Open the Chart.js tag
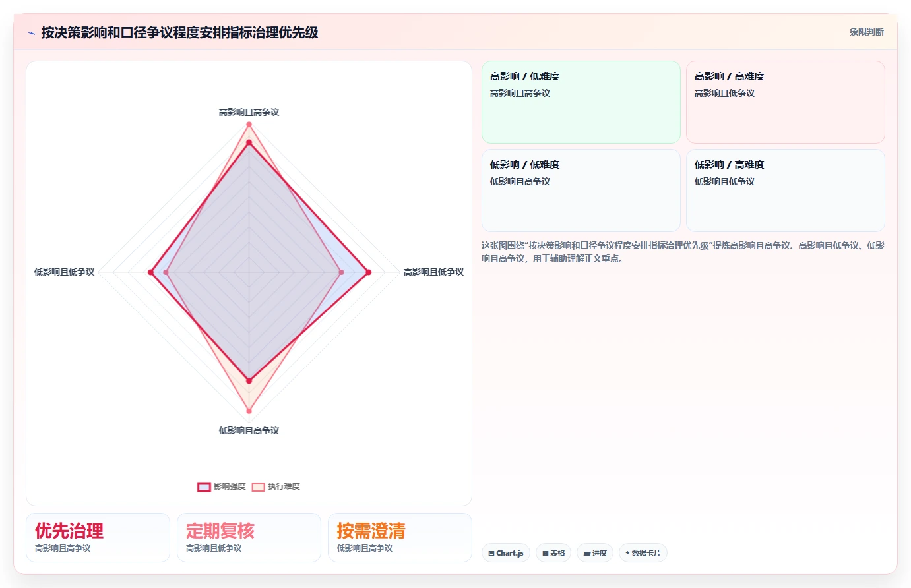This screenshot has height=588, width=911. pos(506,553)
